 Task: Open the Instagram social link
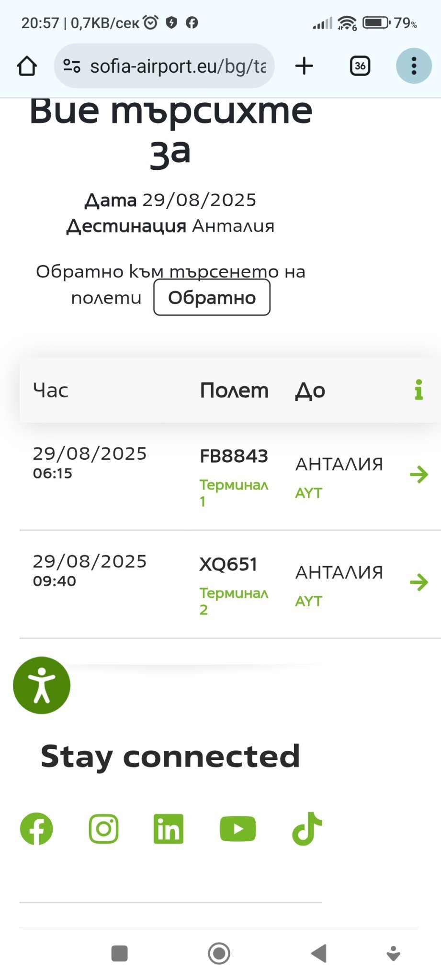104,829
